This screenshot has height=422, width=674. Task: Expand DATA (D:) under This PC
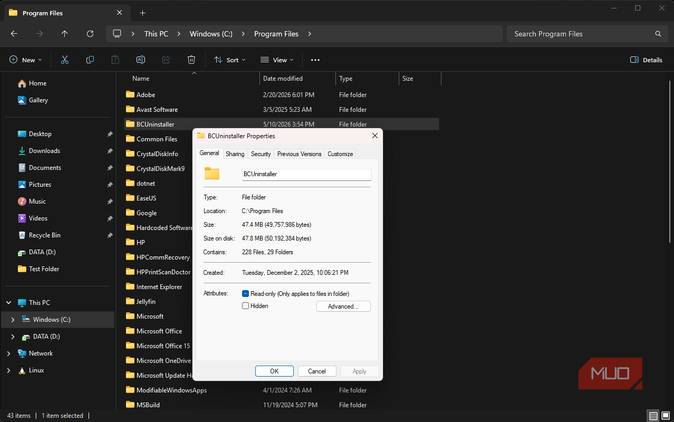point(12,336)
